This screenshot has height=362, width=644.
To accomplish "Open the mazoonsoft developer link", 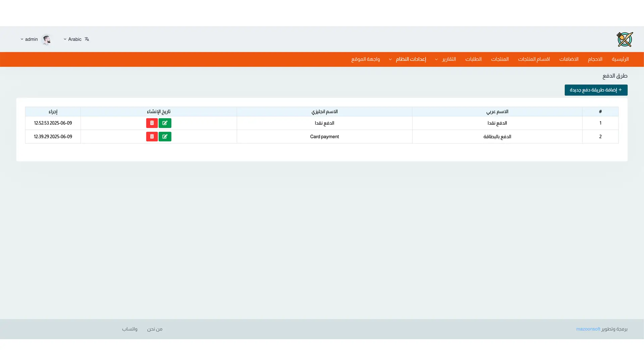I will 588,329.
